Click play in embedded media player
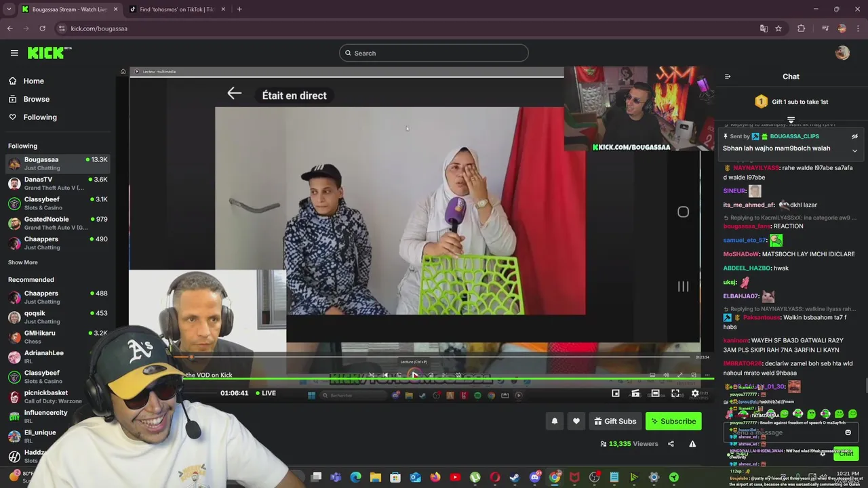Image resolution: width=868 pixels, height=488 pixels. coord(414,375)
